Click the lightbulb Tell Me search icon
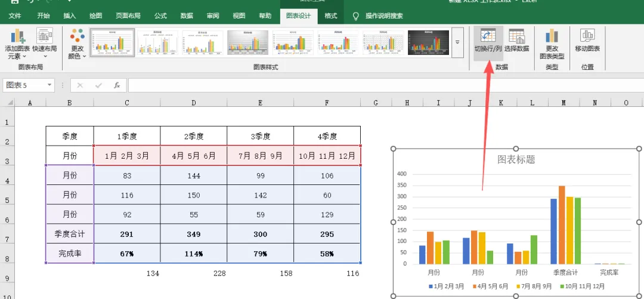The image size is (644, 299). (x=356, y=16)
